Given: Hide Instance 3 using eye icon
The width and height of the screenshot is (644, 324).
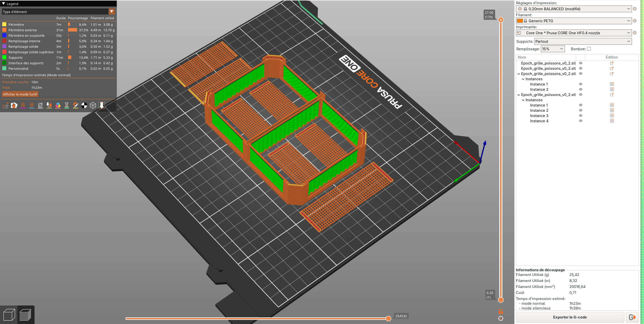Looking at the screenshot, I should point(581,116).
